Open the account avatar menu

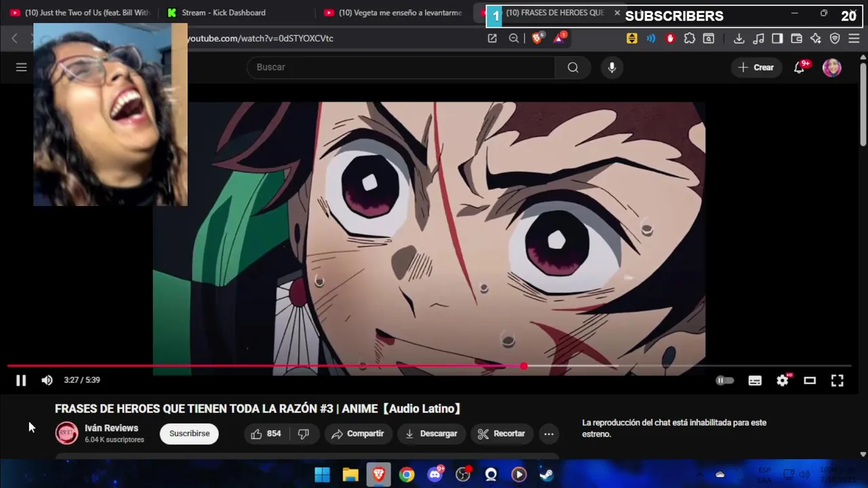pos(832,67)
